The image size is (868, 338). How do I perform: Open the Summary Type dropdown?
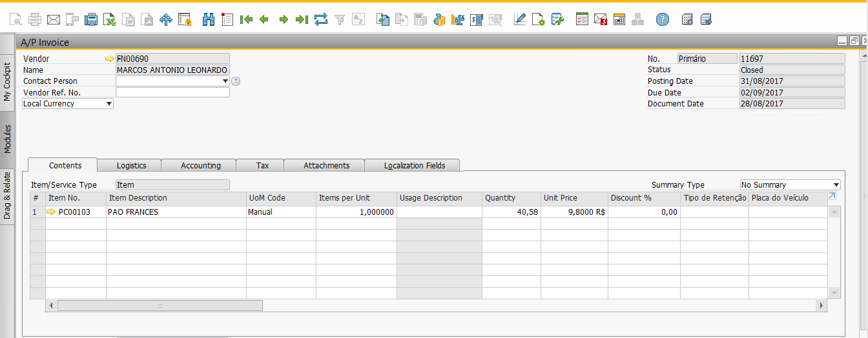click(x=836, y=185)
